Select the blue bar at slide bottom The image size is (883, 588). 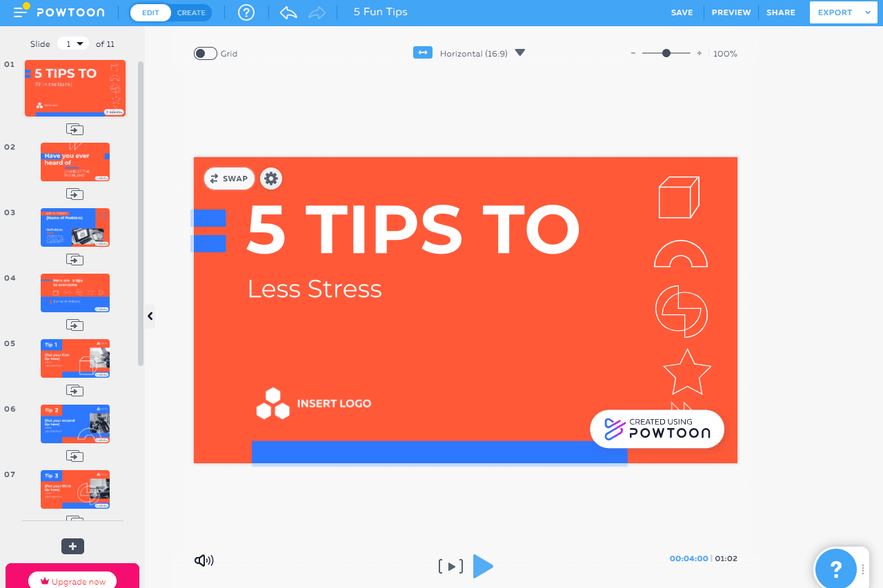point(439,452)
